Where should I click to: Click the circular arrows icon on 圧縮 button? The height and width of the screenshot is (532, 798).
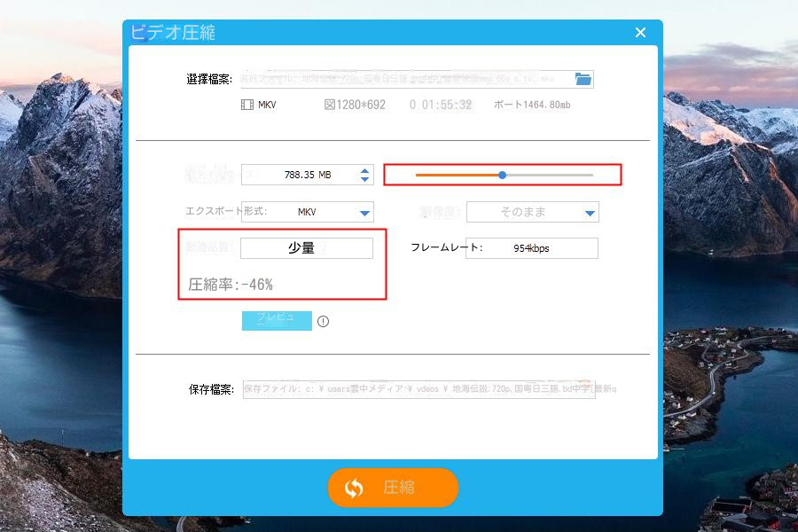pyautogui.click(x=354, y=488)
